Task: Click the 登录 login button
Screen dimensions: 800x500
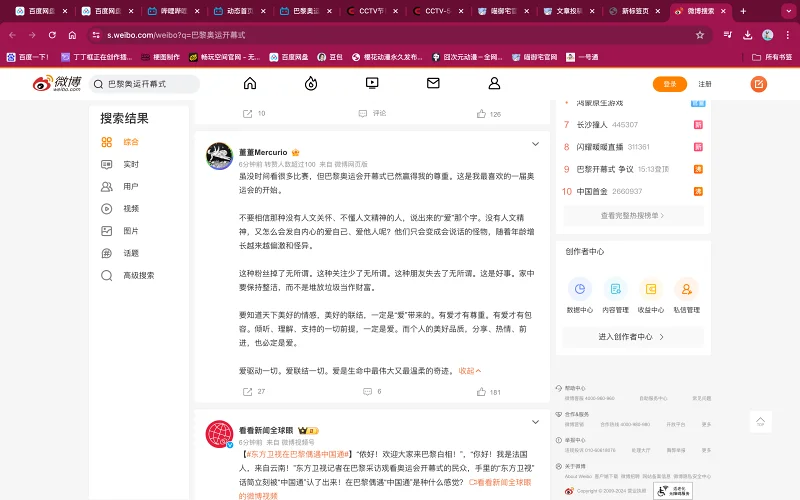Action: click(x=670, y=84)
